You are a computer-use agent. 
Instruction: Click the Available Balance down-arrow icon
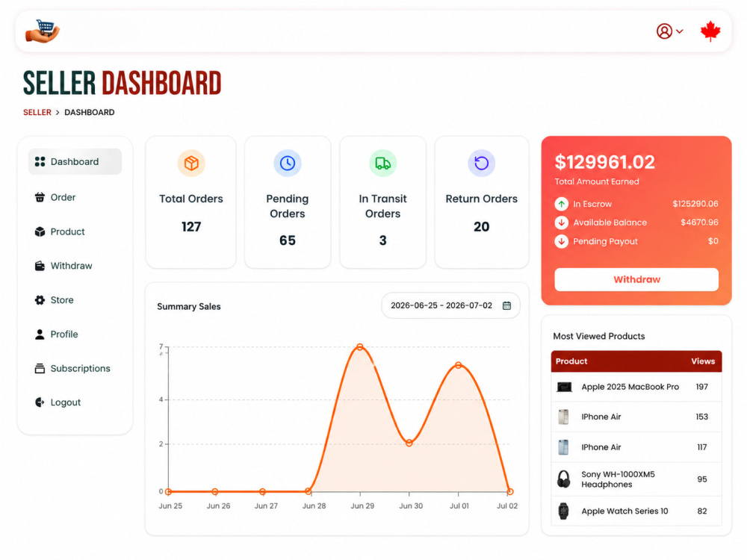point(561,223)
